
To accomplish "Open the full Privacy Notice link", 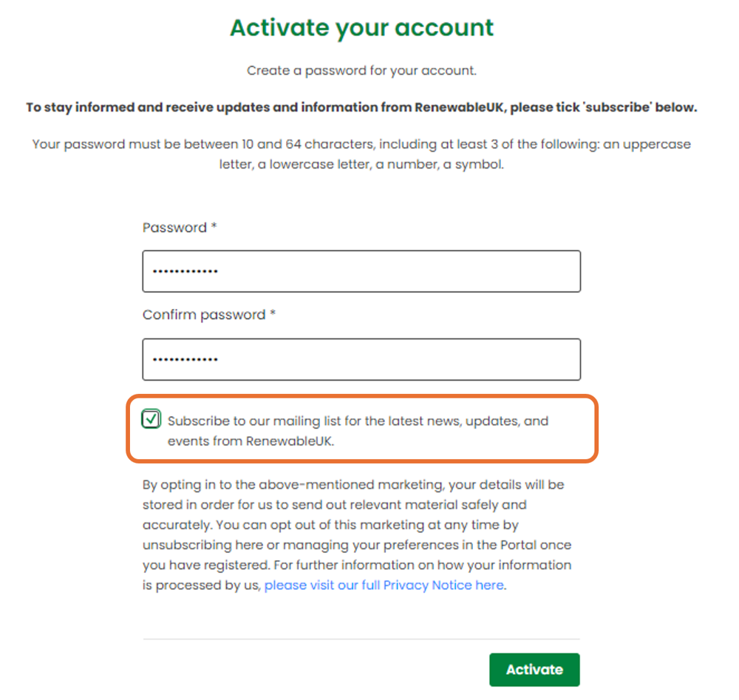I will 384,585.
